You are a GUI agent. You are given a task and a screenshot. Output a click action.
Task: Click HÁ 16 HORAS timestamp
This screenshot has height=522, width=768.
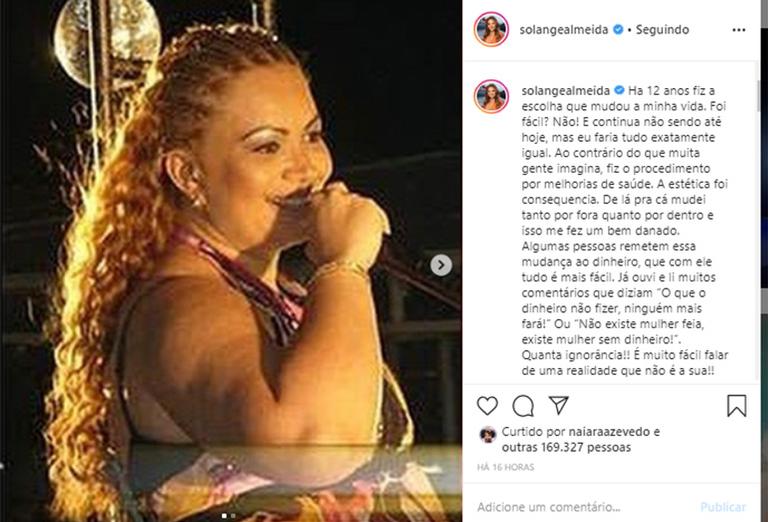pos(505,468)
